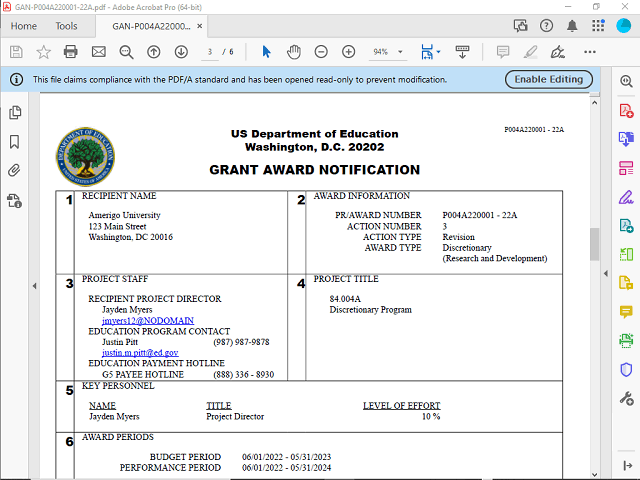Click the zoom out minus button
The image size is (640, 480).
[x=321, y=51]
